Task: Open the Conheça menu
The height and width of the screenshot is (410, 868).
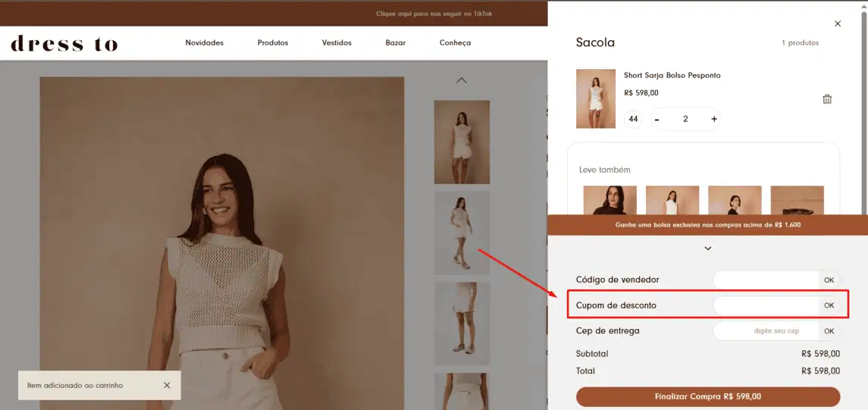Action: click(x=455, y=42)
